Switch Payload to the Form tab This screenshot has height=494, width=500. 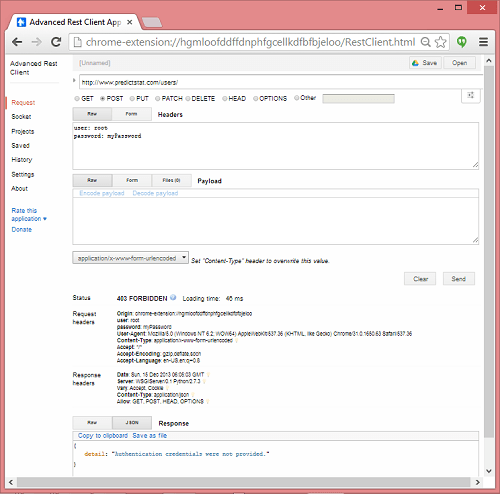[132, 180]
